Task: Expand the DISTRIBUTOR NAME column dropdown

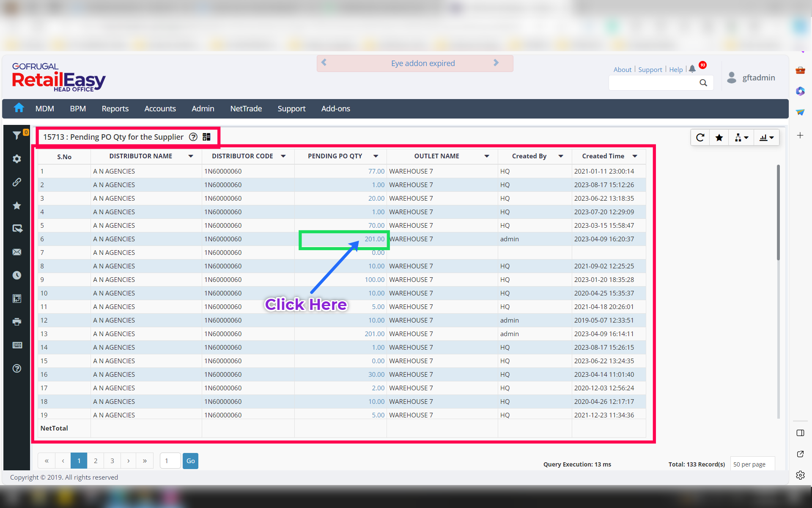Action: coord(191,156)
